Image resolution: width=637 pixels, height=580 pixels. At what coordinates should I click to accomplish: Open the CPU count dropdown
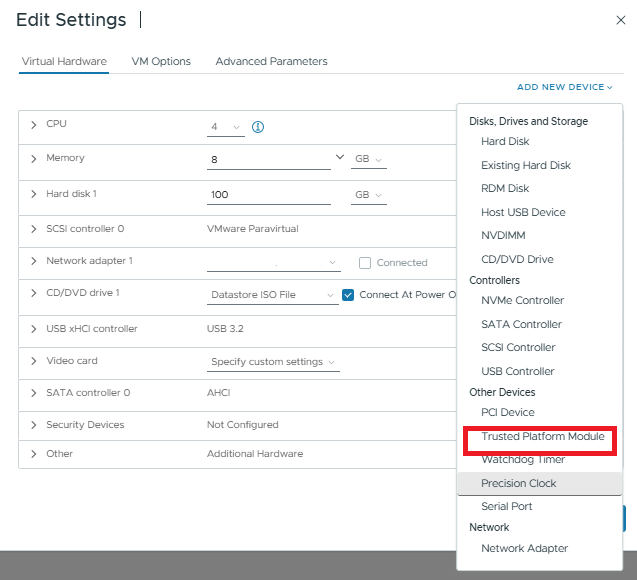(x=226, y=127)
